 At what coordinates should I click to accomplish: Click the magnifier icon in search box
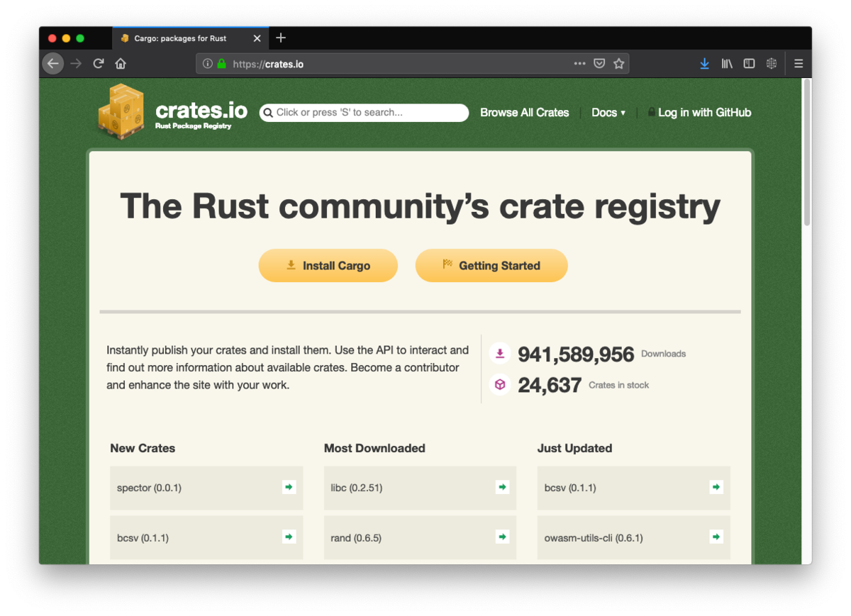click(268, 113)
